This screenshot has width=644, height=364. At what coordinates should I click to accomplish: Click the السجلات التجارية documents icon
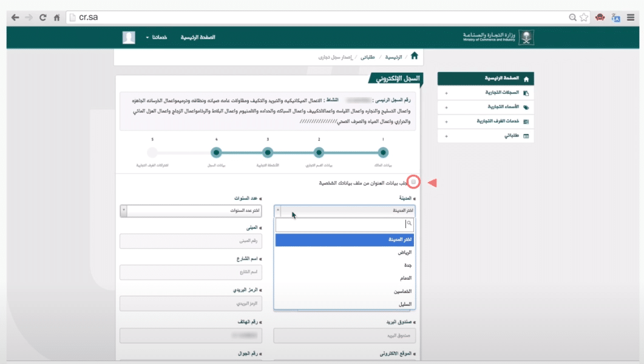[x=526, y=93]
